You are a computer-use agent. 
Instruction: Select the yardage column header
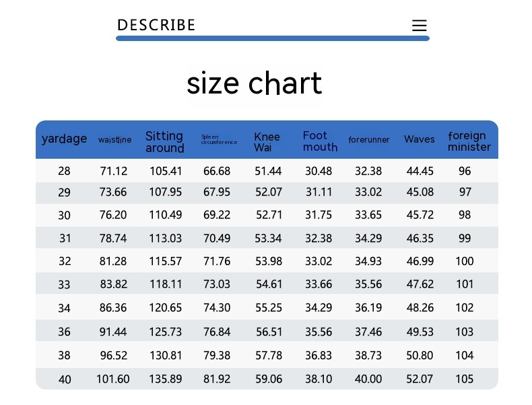[64, 139]
